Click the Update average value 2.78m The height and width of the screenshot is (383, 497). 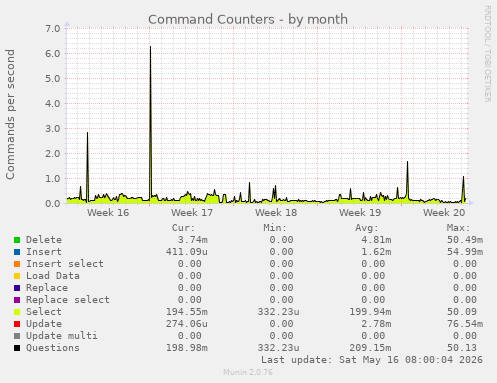coord(376,324)
